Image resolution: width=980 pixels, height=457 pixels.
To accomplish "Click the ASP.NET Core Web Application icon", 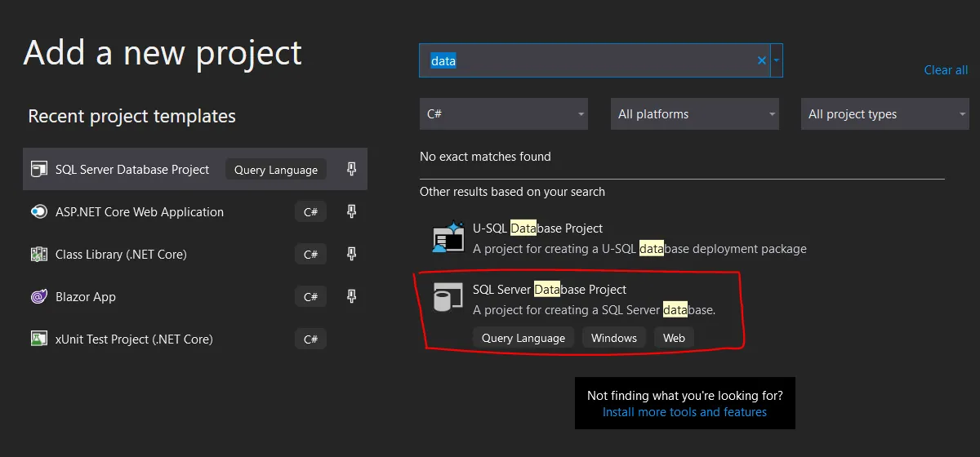I will (38, 212).
